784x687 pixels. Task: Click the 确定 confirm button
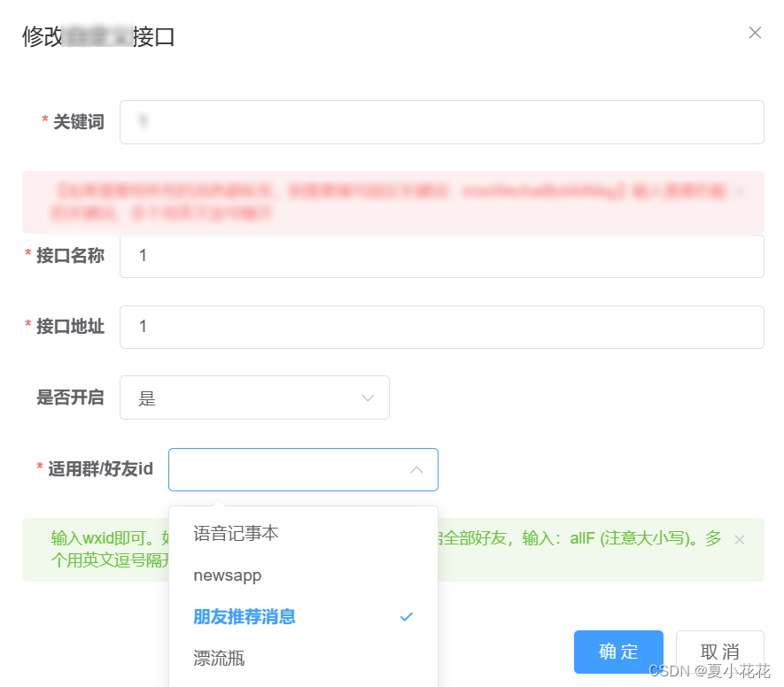(618, 652)
